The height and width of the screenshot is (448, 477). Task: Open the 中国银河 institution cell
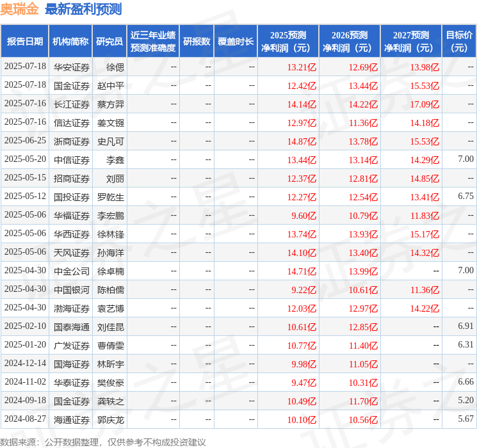(71, 289)
